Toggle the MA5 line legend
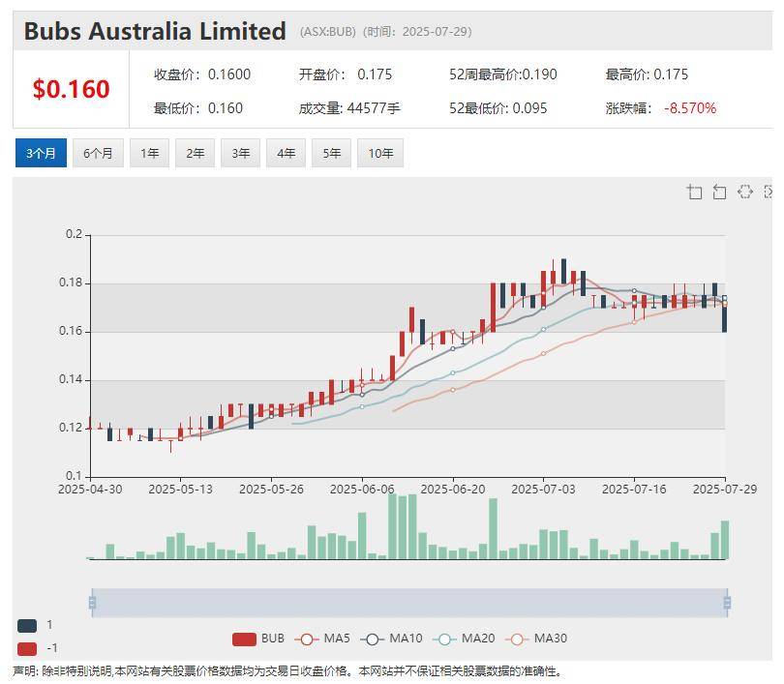Screen dimensions: 784x684 pos(322,639)
